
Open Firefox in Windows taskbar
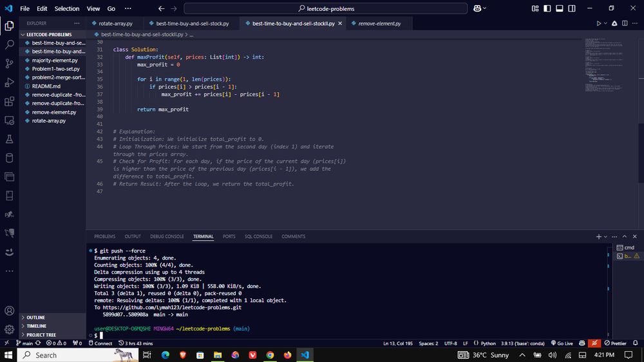coord(287,355)
